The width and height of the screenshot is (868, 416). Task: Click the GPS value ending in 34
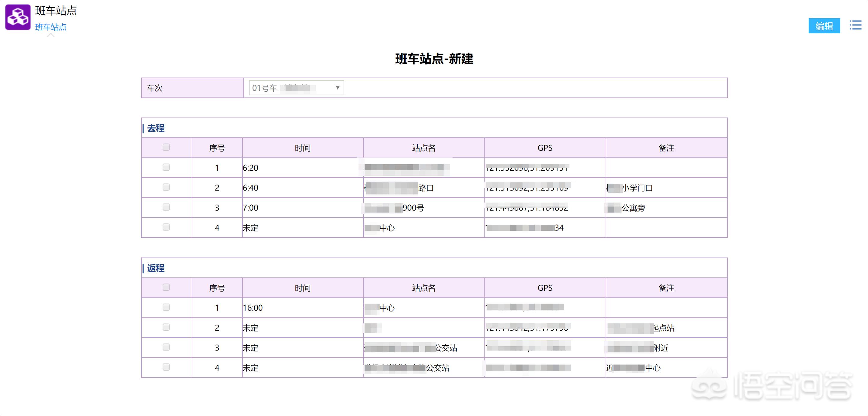click(x=545, y=228)
